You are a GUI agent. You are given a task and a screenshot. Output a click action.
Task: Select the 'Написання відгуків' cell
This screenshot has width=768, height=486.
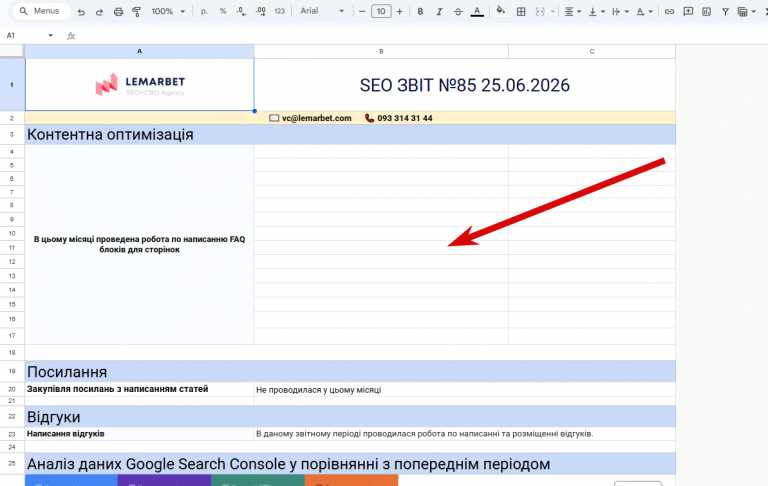point(140,434)
